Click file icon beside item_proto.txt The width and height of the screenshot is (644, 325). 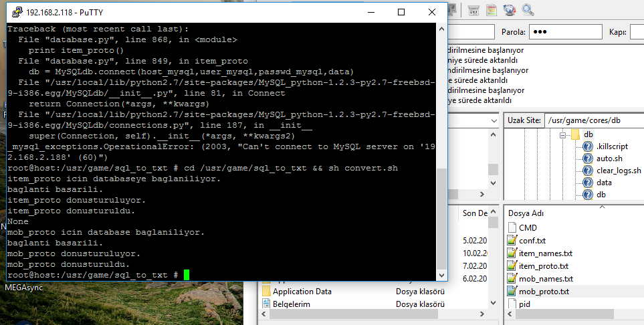(x=512, y=266)
